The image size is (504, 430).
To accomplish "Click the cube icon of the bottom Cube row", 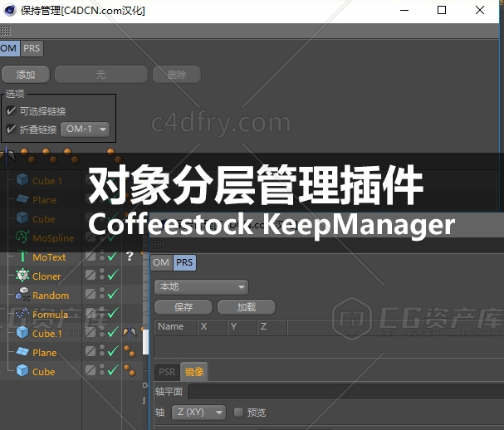I will [x=22, y=370].
